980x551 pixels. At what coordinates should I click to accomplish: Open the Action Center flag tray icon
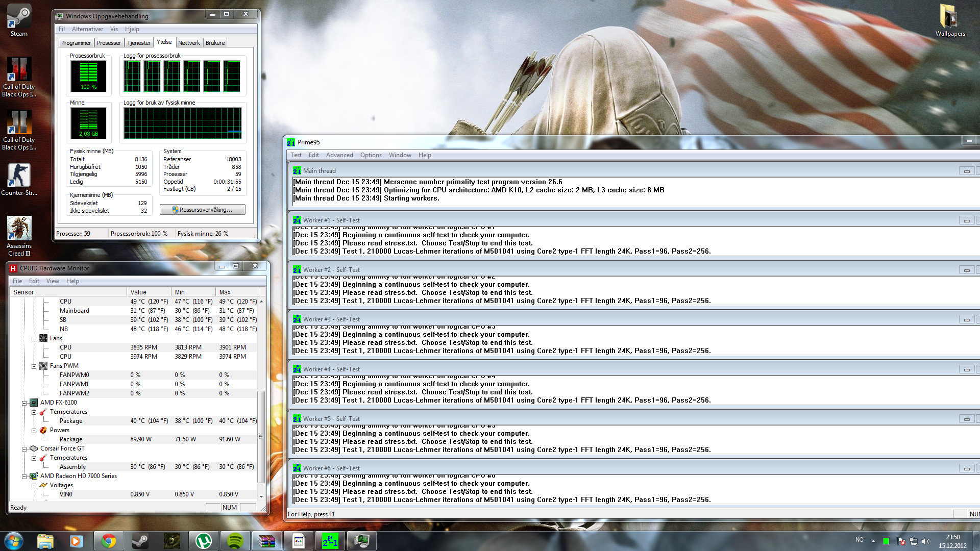901,541
